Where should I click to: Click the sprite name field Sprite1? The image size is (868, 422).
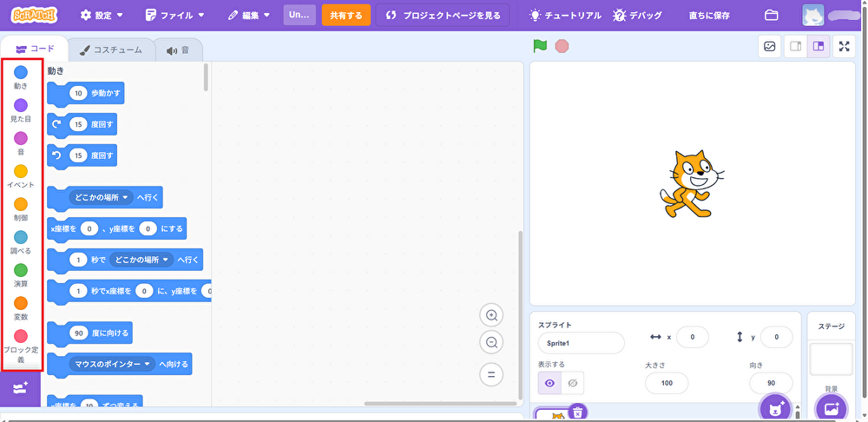coord(581,343)
